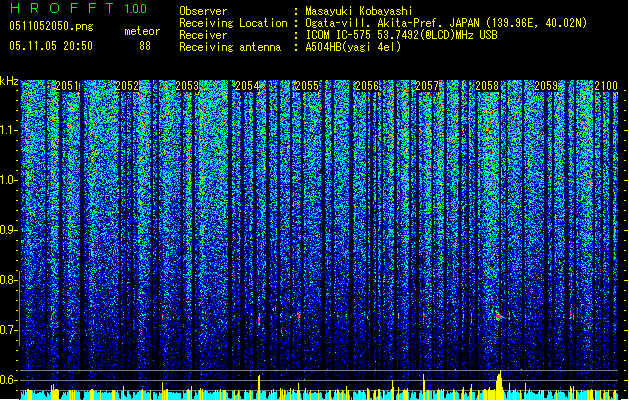
Task: Click the 1.0 kHz axis tick label
Action: (8, 180)
